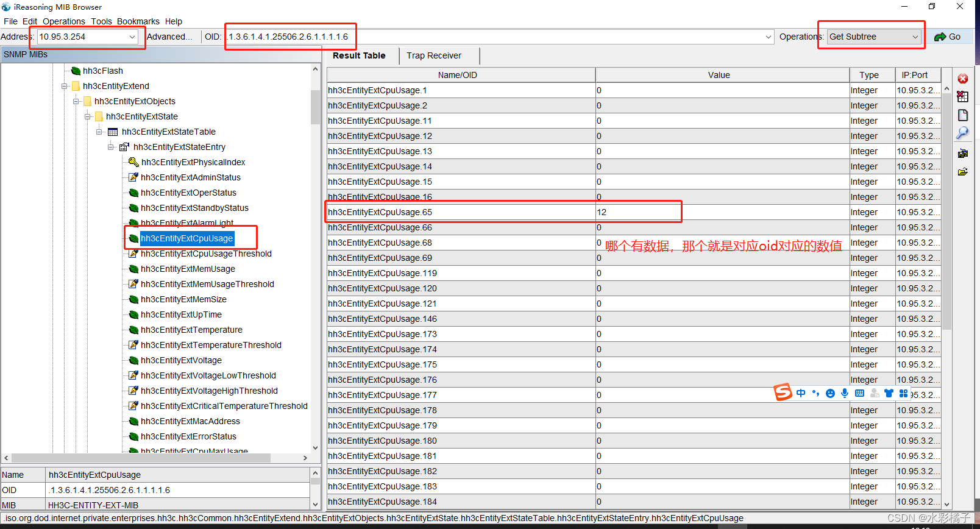Collapse the hh3cEntityExtStateEntry node
980x529 pixels.
click(x=111, y=147)
